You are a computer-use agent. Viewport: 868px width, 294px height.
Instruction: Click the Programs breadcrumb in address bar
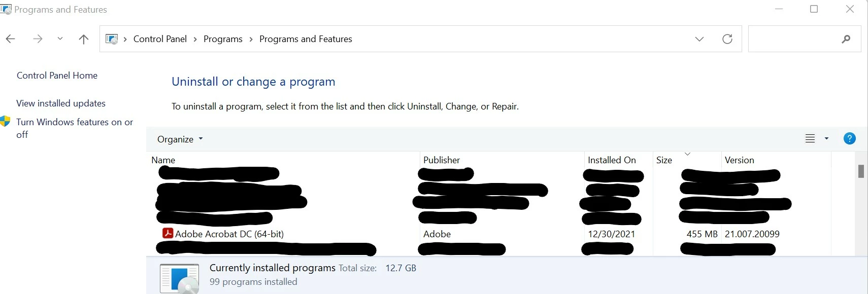point(223,39)
